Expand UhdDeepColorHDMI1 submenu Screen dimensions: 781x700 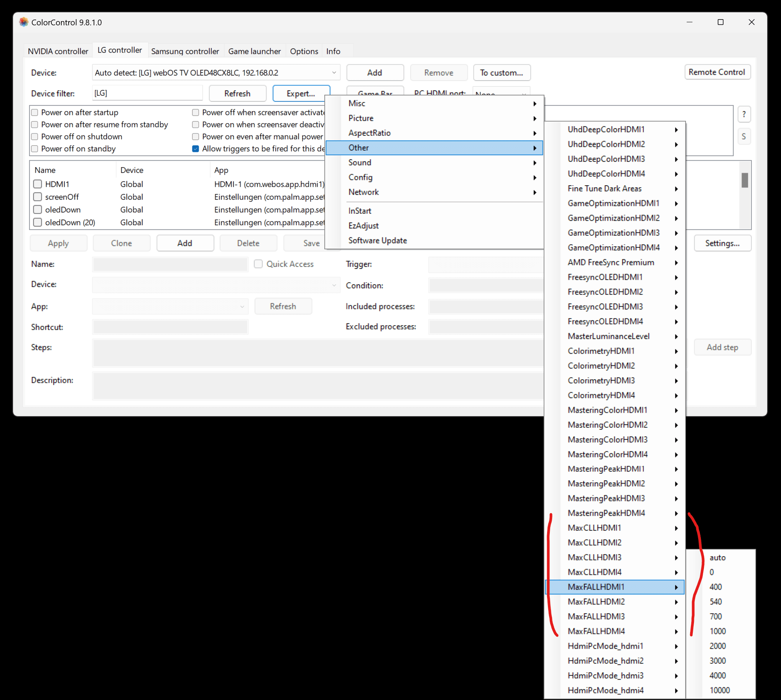(x=615, y=130)
